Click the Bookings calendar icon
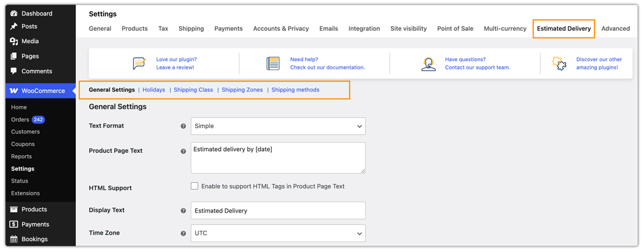This screenshot has width=644, height=252. [14, 239]
